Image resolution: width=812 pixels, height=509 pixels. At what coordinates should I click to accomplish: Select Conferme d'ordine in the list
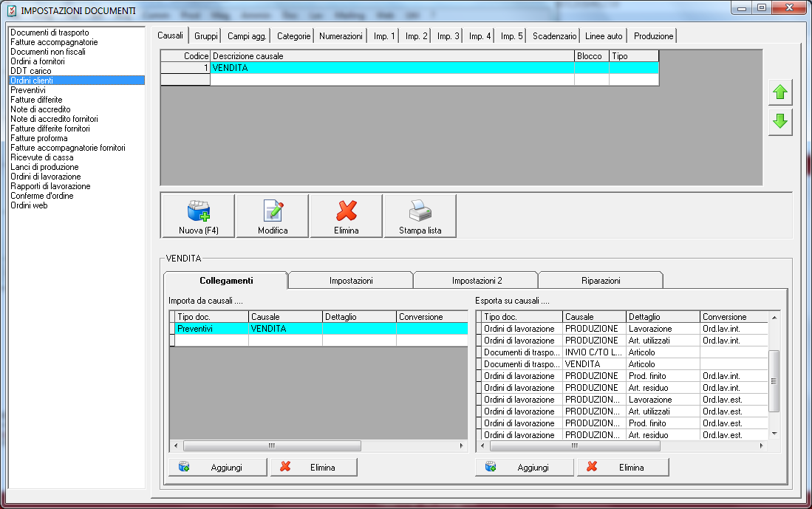coord(42,195)
